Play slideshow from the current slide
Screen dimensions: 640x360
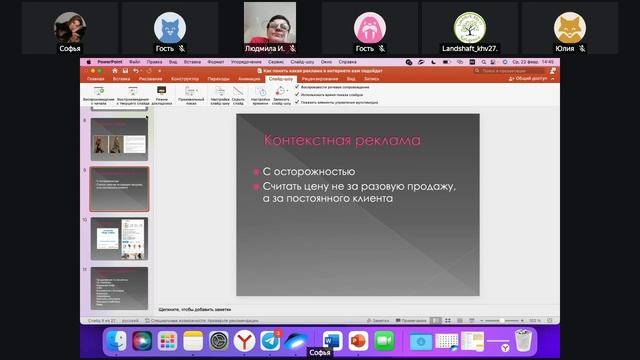point(133,96)
